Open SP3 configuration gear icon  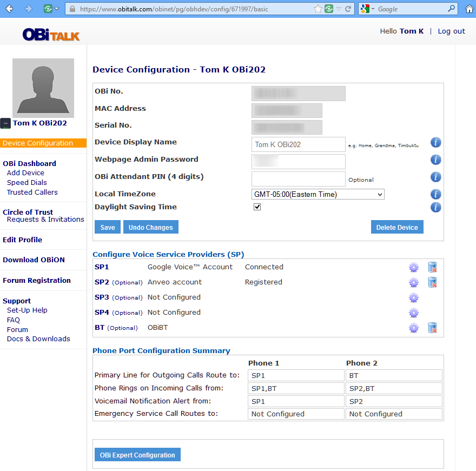click(414, 297)
